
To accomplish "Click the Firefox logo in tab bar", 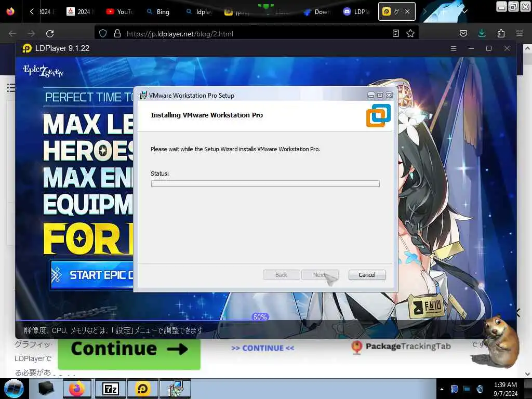I will click(10, 11).
